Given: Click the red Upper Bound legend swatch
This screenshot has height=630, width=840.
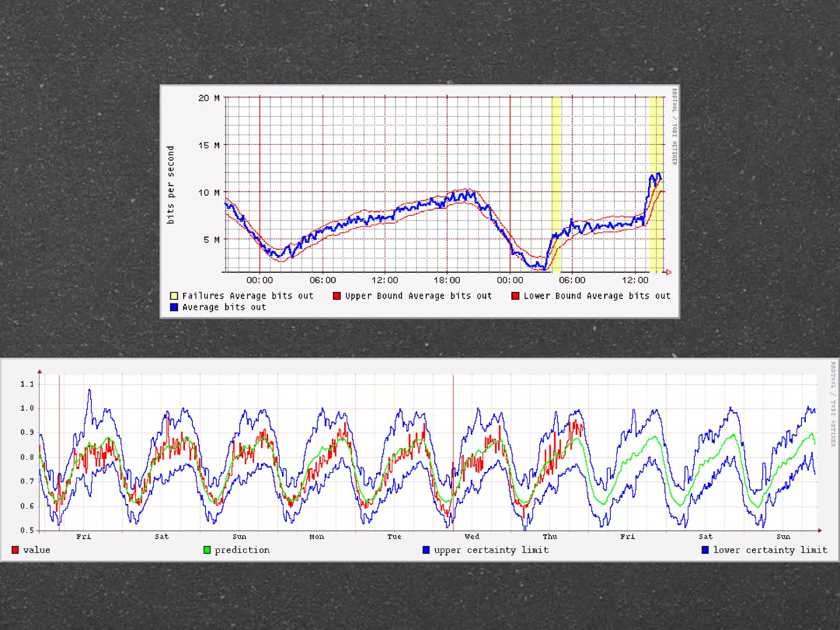Looking at the screenshot, I should [337, 296].
